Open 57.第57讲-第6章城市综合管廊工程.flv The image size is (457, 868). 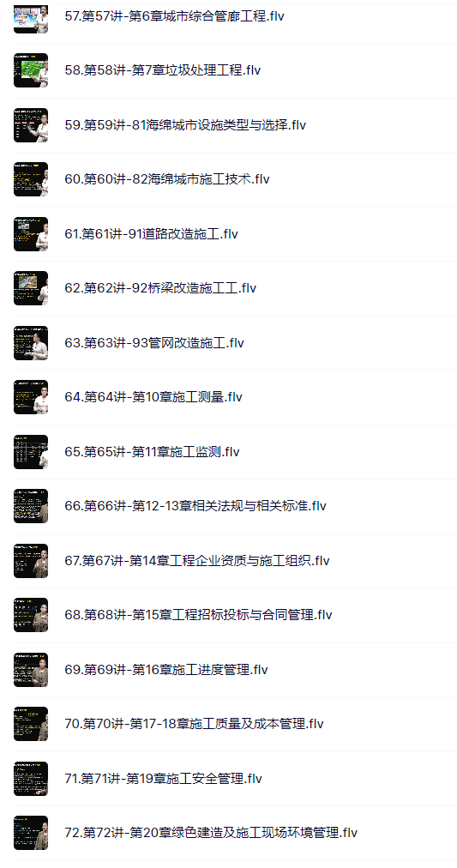tap(174, 16)
